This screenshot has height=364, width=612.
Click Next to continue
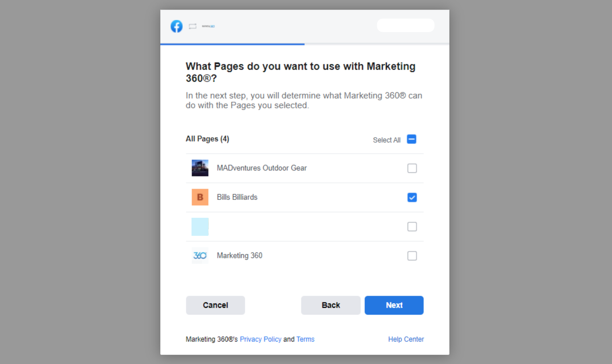click(394, 305)
